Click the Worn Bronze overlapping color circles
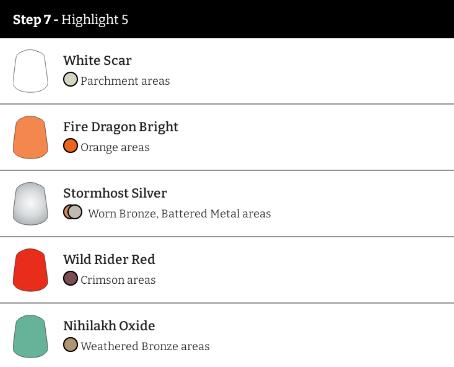 click(x=73, y=212)
